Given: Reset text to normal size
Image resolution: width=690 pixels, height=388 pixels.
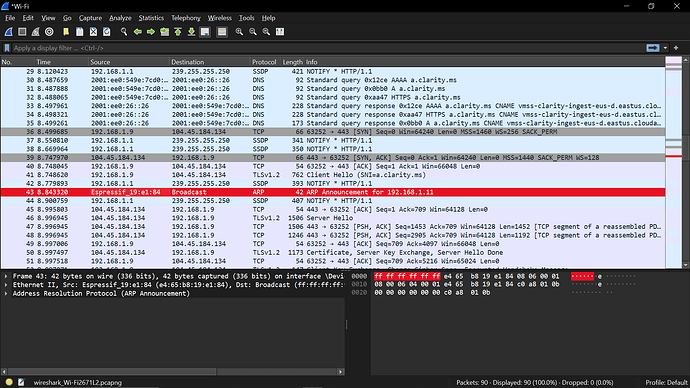Looking at the screenshot, I should pos(266,32).
